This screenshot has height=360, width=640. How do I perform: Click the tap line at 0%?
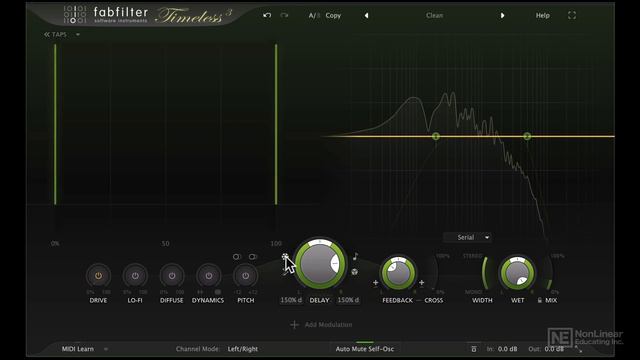coord(55,124)
